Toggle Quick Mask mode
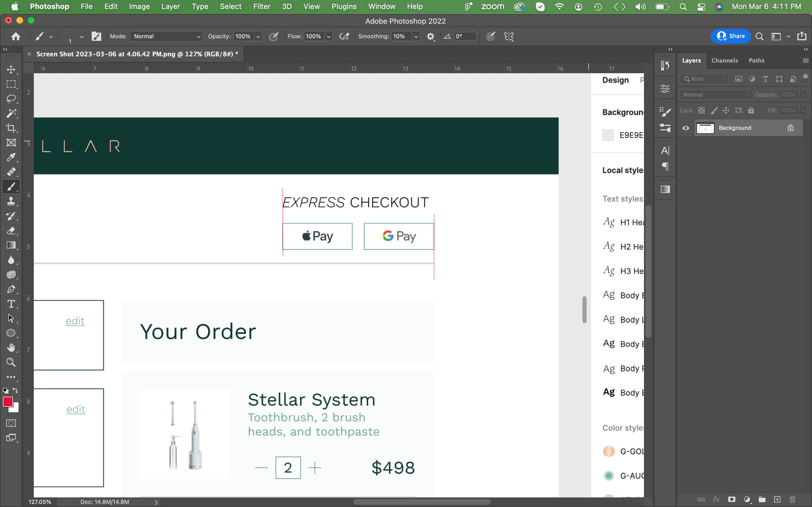Viewport: 812px width, 507px height. click(11, 423)
